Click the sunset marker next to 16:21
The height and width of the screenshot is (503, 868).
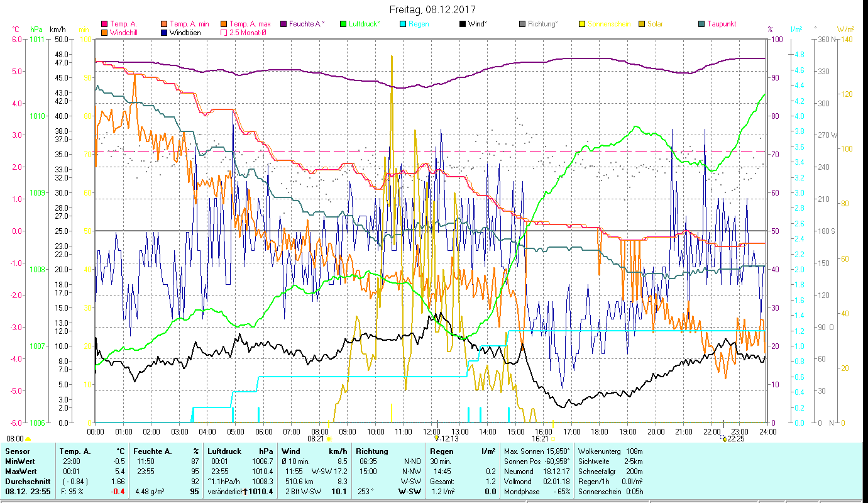[553, 439]
